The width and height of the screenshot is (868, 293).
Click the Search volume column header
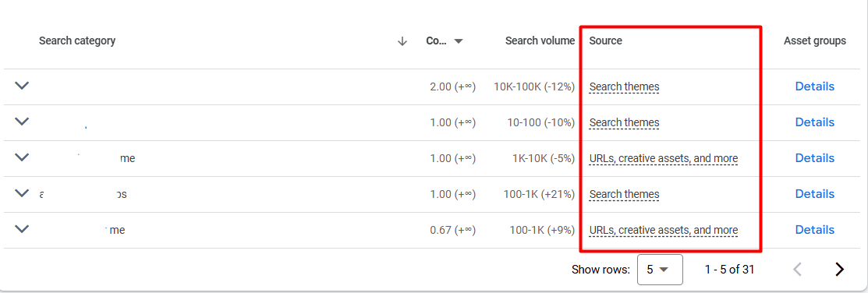click(x=540, y=41)
